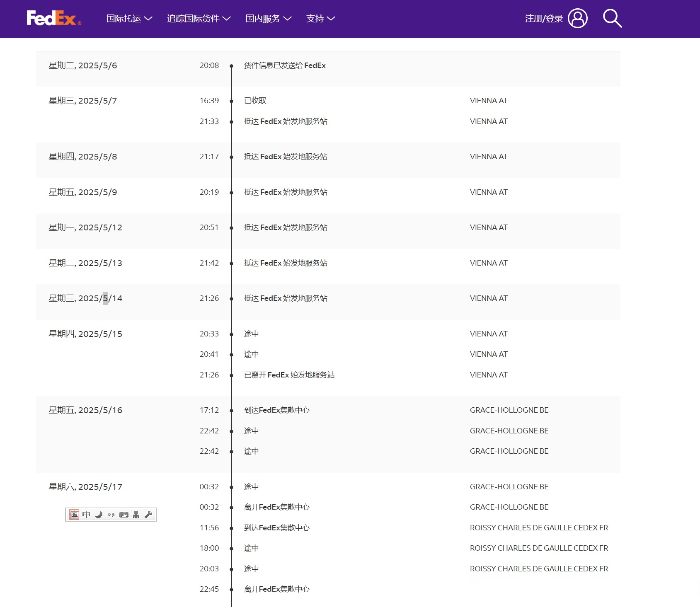Expand the 国内服务 menu
The height and width of the screenshot is (607, 700).
[269, 19]
